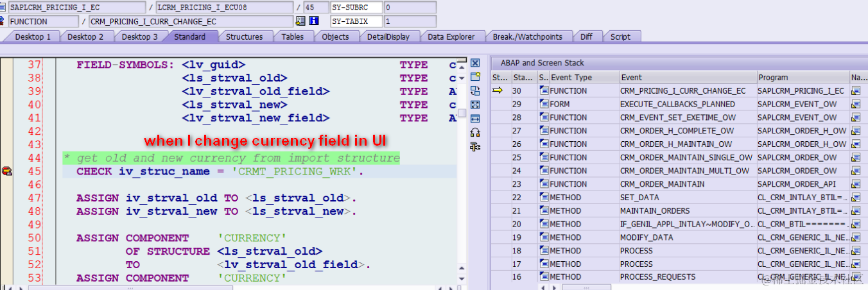Click the status icon of stack level 26
Viewport: 868px width, 290px height.
coord(544,144)
